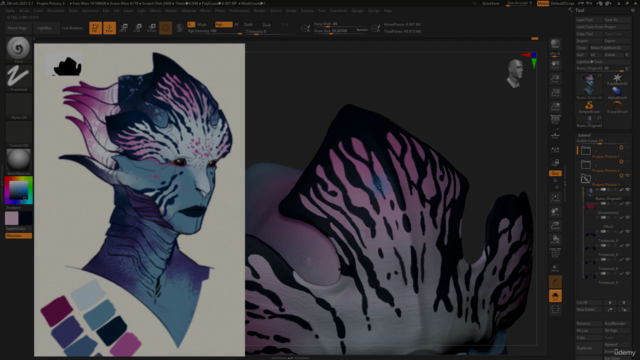The height and width of the screenshot is (360, 640).
Task: Select the AlphaBrush tool
Action: (617, 93)
